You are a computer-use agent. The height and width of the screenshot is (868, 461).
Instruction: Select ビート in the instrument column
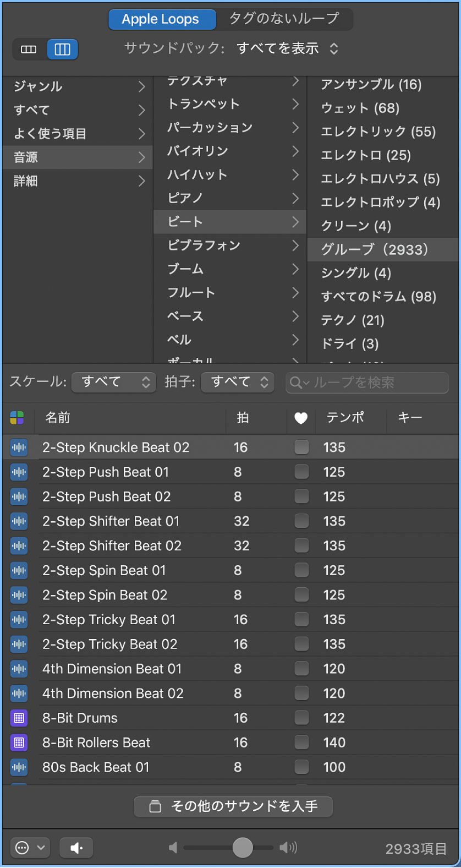click(x=230, y=222)
